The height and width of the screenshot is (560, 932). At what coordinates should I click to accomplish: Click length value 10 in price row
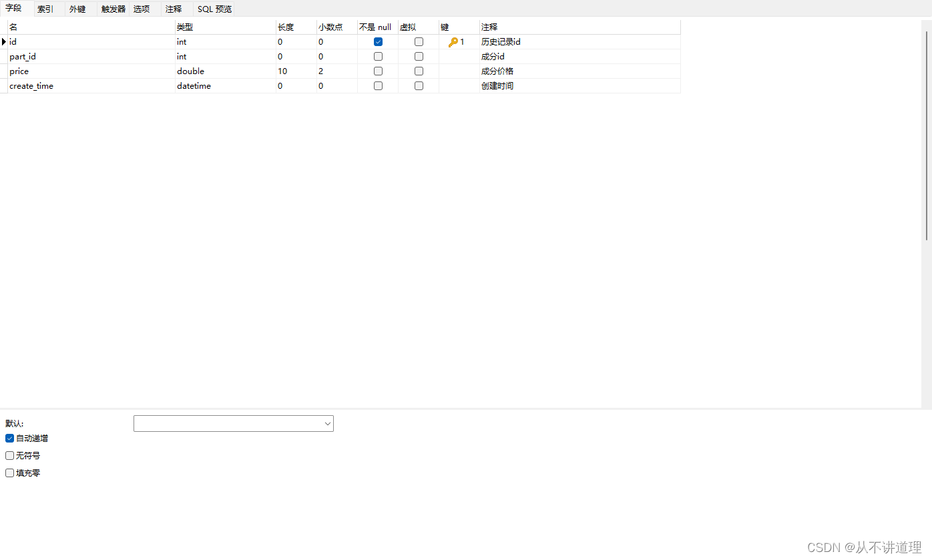[296, 71]
